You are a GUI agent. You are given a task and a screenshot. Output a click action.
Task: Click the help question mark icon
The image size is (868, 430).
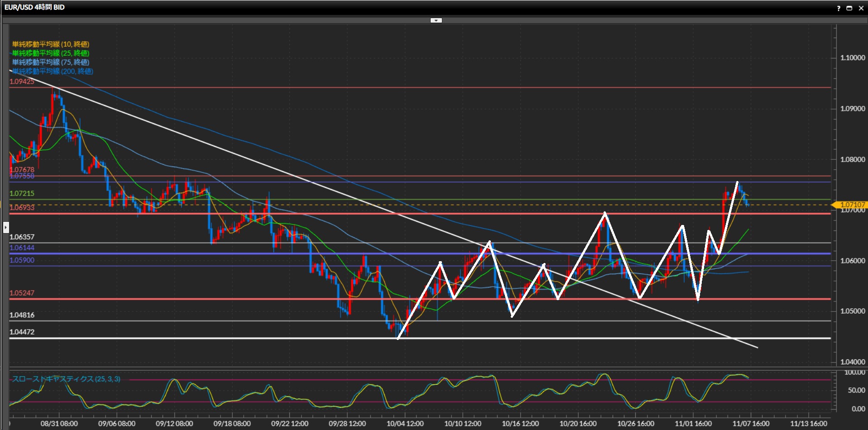pyautogui.click(x=839, y=8)
